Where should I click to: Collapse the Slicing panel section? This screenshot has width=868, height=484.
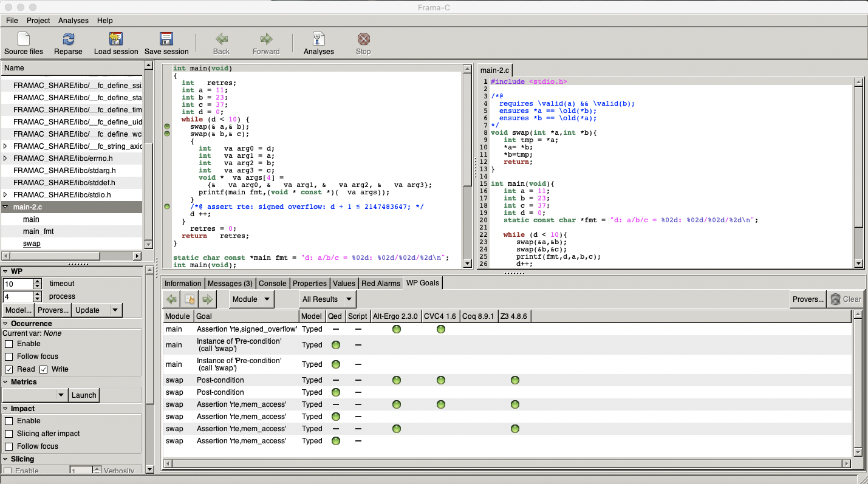pyautogui.click(x=5, y=459)
